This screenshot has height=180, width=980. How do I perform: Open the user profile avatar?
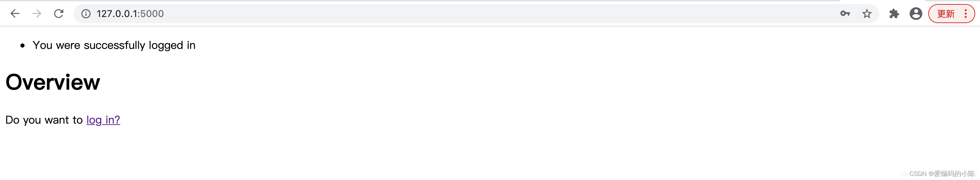(916, 14)
